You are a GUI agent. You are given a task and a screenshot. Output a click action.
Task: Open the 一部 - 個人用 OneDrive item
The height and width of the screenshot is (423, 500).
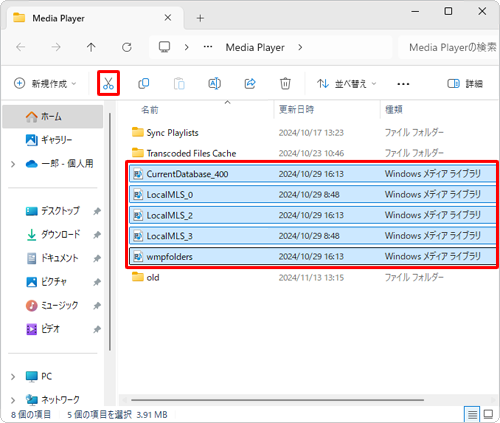(x=59, y=164)
